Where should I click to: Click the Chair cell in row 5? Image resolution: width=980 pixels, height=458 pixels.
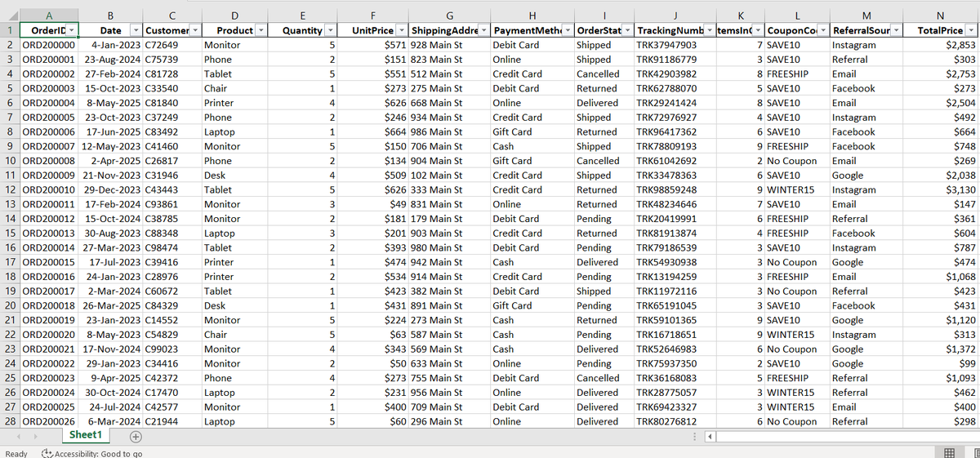coord(237,88)
